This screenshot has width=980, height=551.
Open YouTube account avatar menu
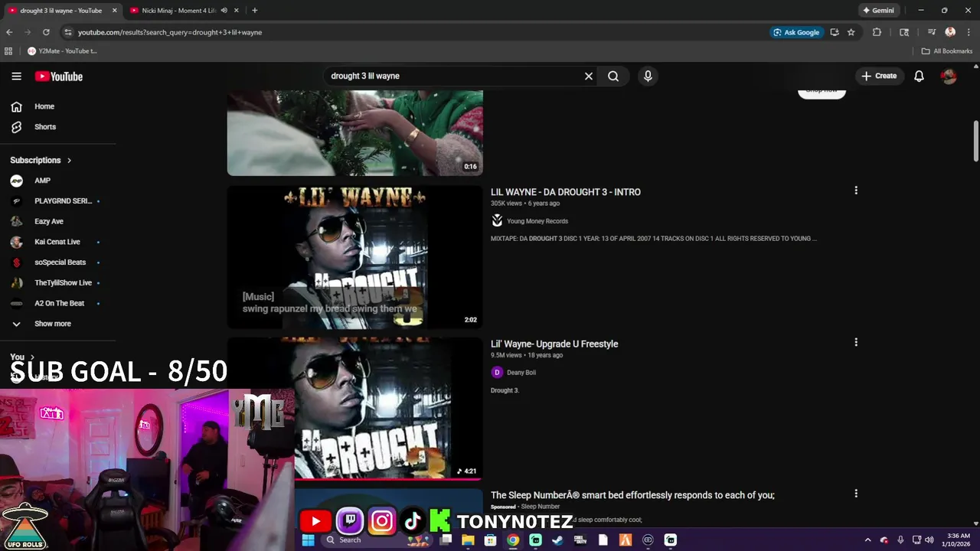click(x=949, y=76)
